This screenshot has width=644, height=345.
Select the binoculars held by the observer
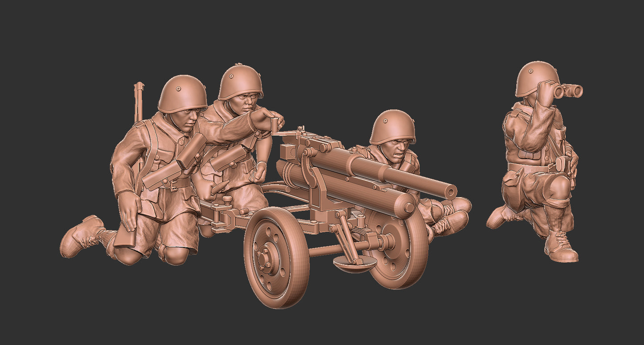pyautogui.click(x=567, y=91)
